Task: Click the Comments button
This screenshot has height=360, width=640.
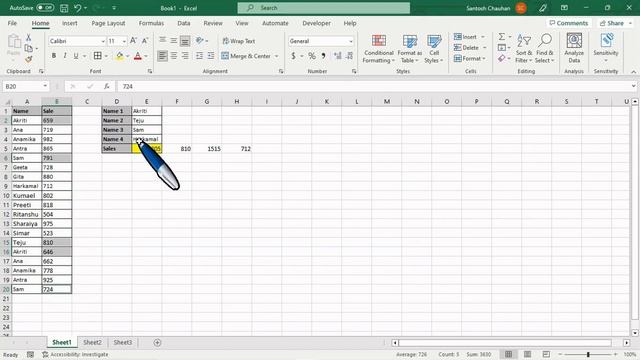Action: [x=569, y=23]
